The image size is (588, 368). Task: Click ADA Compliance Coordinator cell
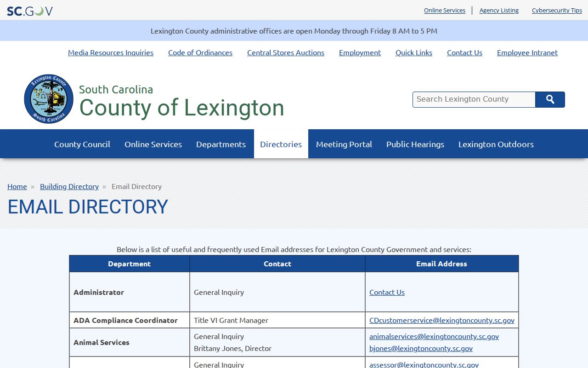coord(130,320)
